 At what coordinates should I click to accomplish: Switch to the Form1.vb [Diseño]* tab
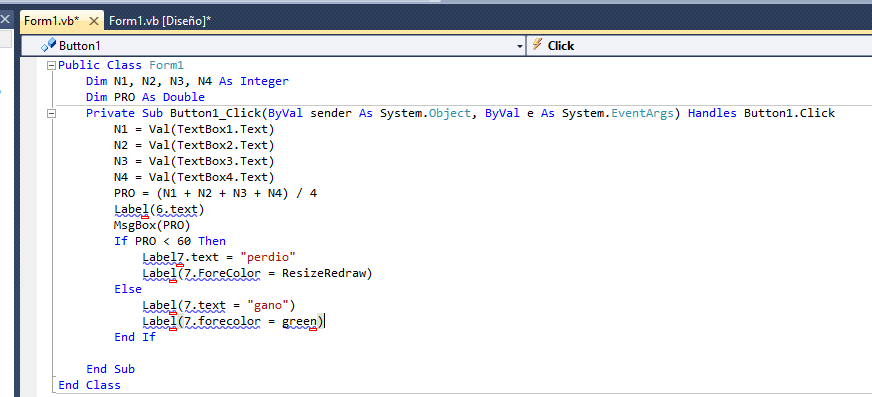[160, 21]
